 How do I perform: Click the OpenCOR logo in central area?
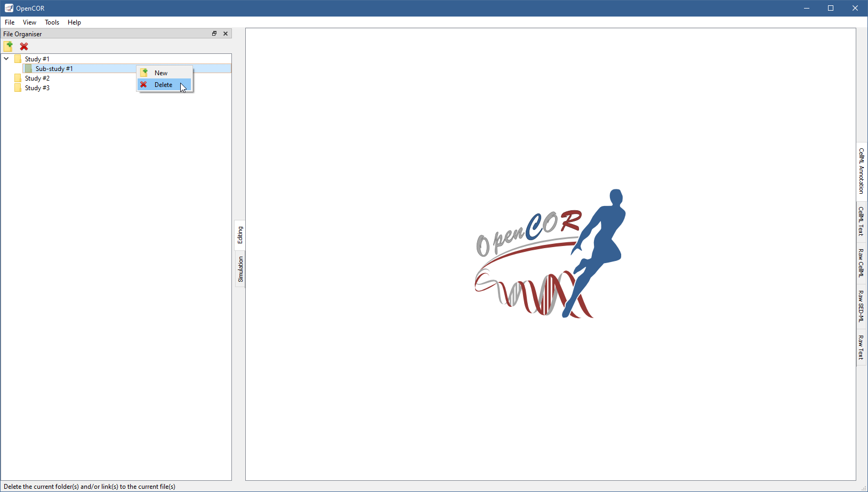tap(550, 254)
